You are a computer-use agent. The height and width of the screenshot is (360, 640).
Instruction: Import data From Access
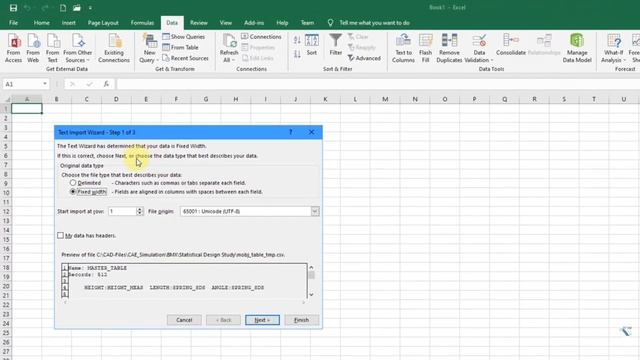pyautogui.click(x=13, y=48)
